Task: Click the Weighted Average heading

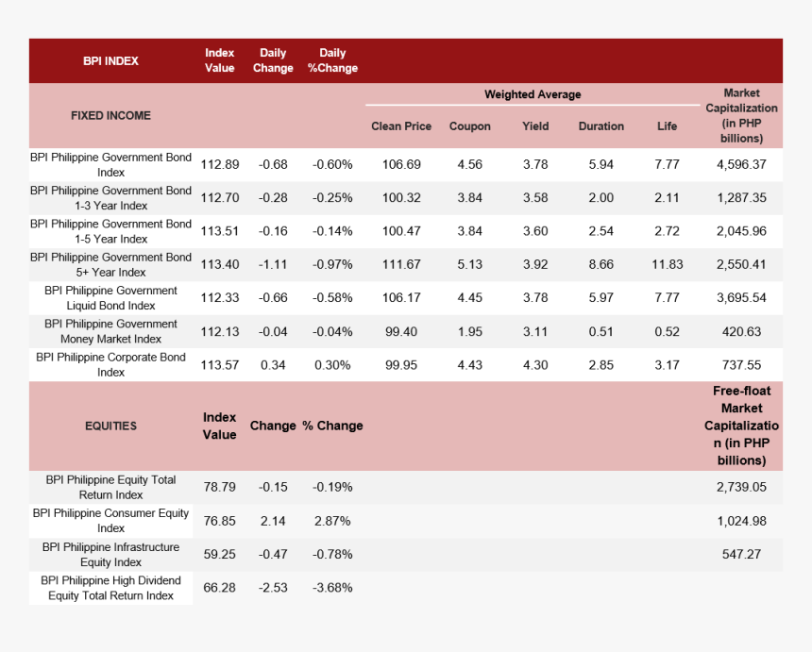Action: click(x=533, y=94)
